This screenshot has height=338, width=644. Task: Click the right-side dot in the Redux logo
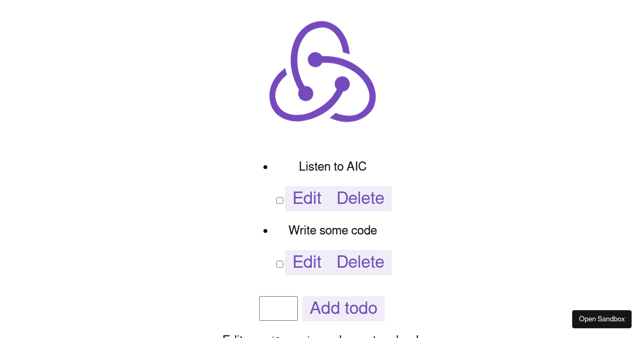click(x=342, y=84)
